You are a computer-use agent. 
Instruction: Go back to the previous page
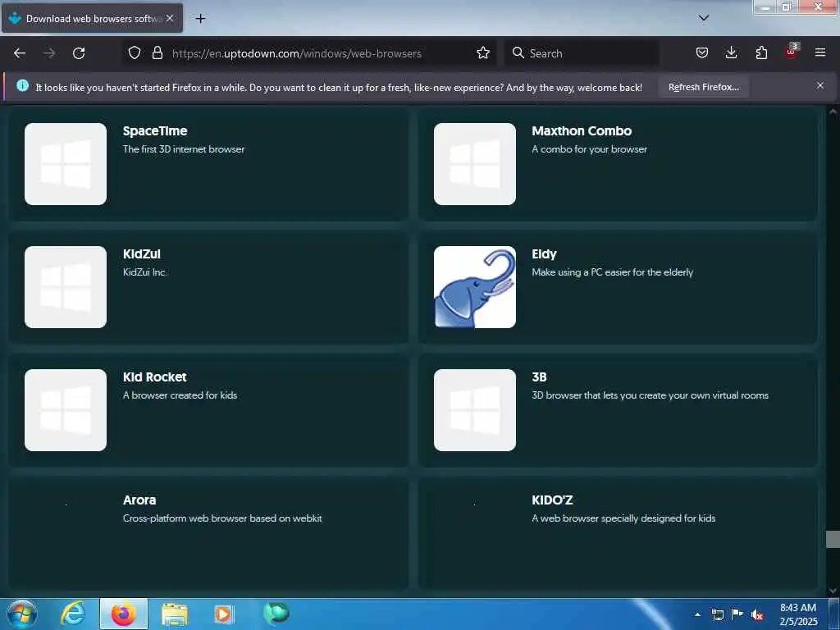point(20,53)
